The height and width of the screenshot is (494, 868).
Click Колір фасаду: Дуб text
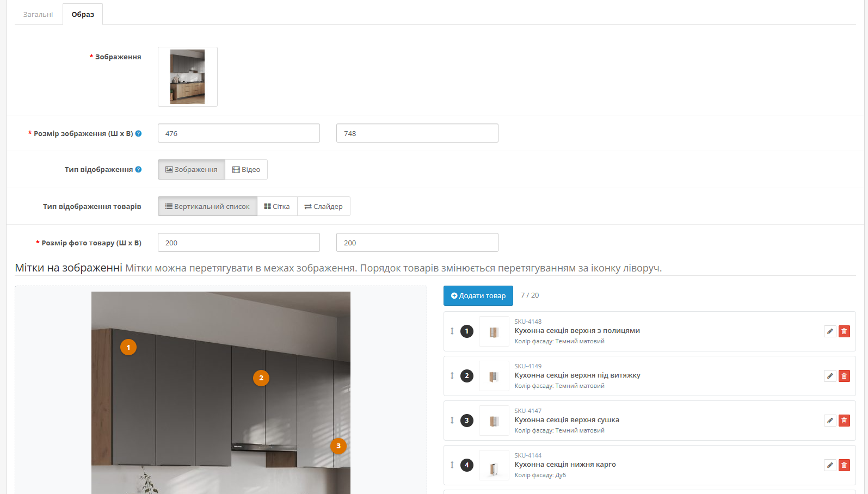(x=540, y=475)
